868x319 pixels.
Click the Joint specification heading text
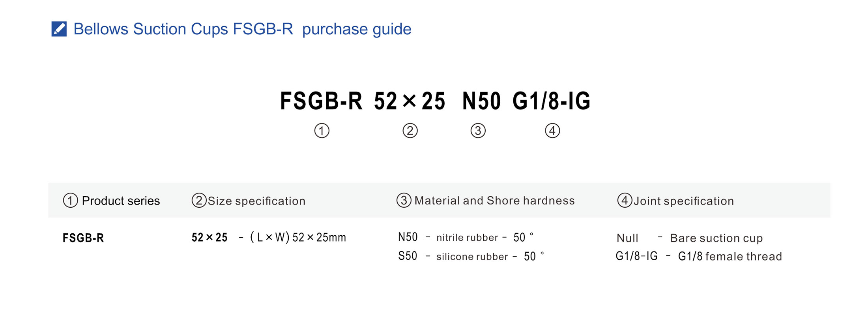(684, 201)
